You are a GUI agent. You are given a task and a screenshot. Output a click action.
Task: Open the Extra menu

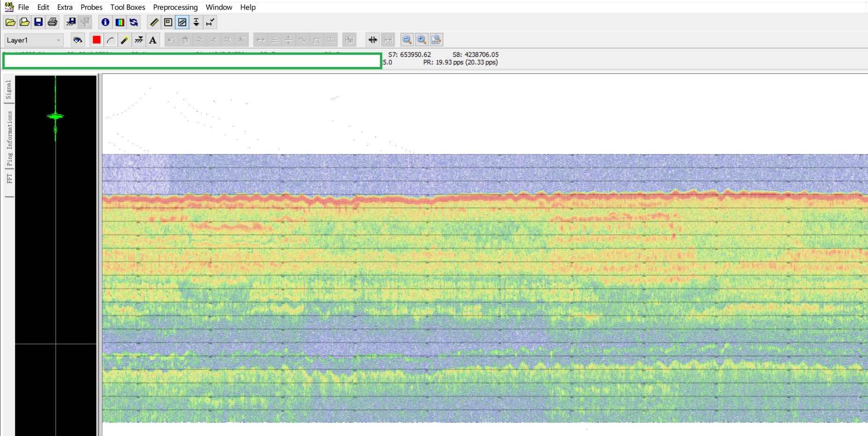click(x=65, y=7)
